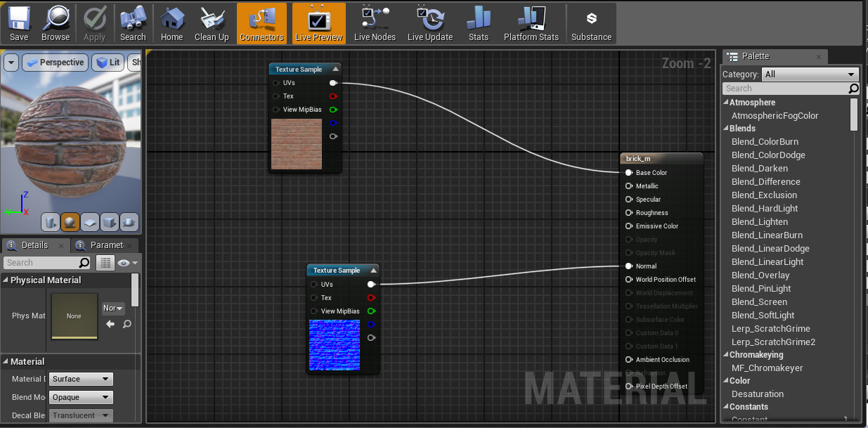Open the Category dropdown set to All
This screenshot has width=868, height=428.
[810, 74]
